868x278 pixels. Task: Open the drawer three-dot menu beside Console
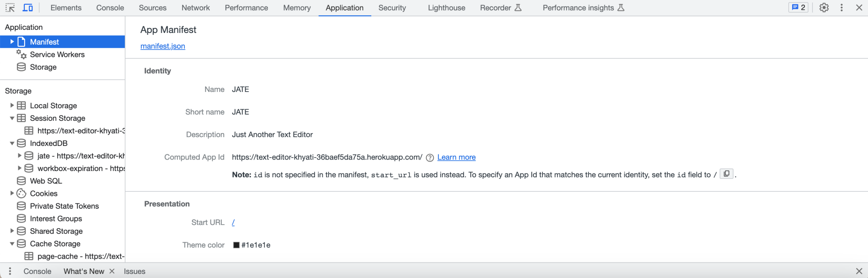[10, 271]
